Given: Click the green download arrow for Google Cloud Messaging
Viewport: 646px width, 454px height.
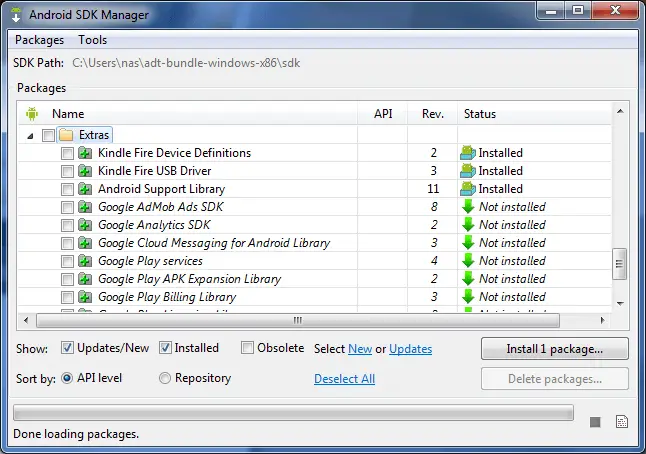Looking at the screenshot, I should pos(468,243).
